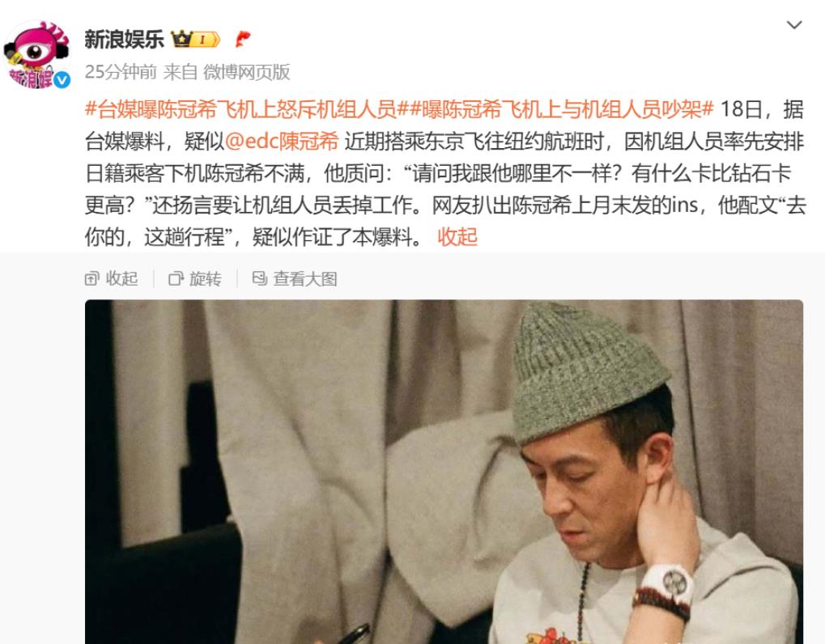Click the blue verified V badge
825x644 pixels.
point(62,79)
